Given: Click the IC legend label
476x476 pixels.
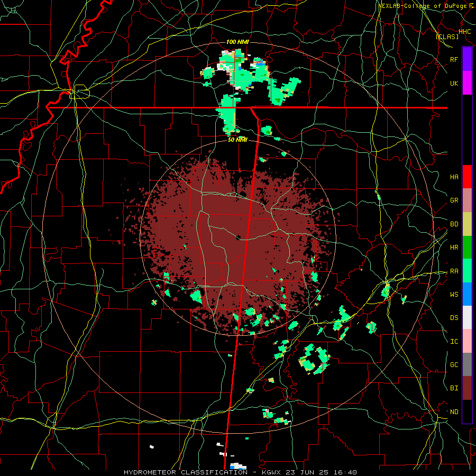Looking at the screenshot, I should tap(454, 342).
